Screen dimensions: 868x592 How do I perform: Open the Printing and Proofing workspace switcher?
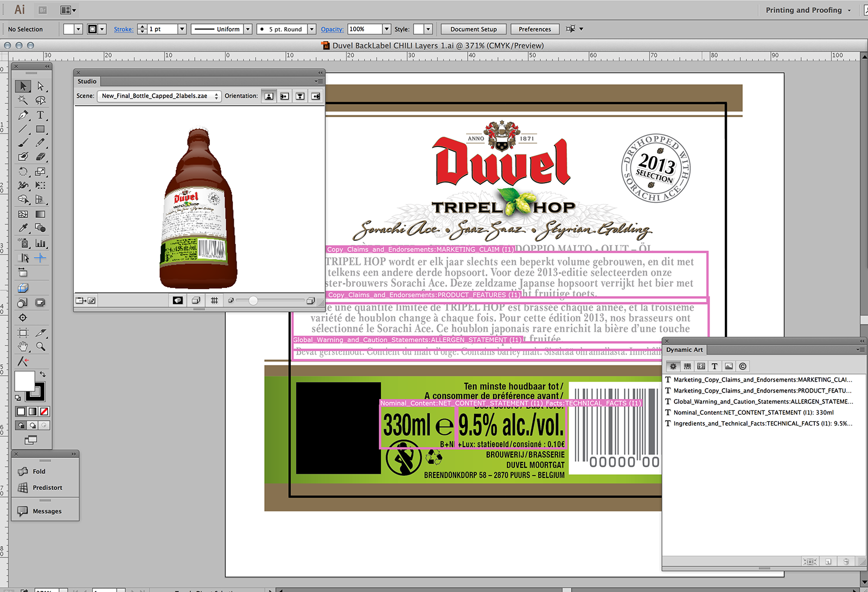(x=808, y=10)
